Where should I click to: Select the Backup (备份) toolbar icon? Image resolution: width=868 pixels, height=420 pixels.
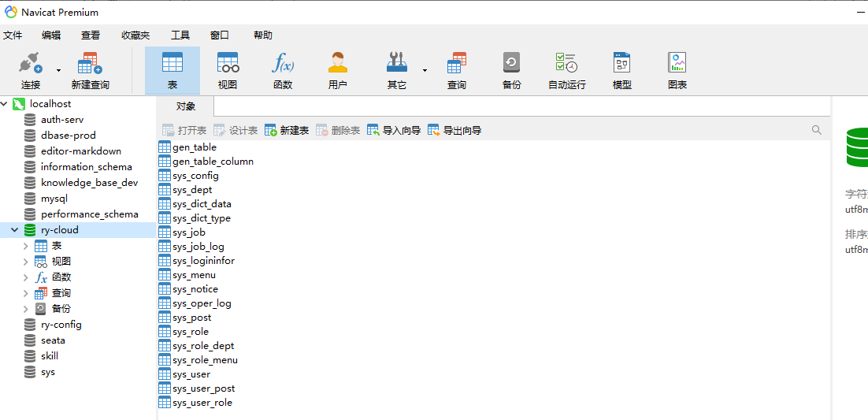pyautogui.click(x=511, y=62)
